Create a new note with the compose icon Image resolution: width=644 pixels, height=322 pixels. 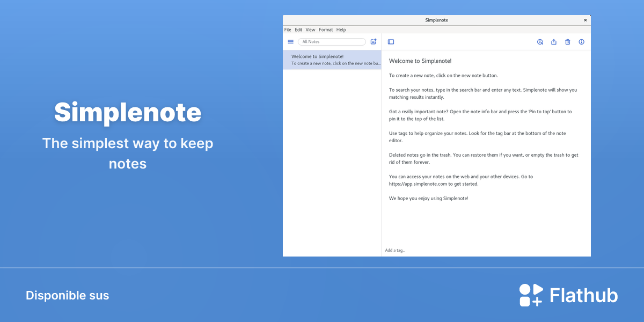coord(374,42)
